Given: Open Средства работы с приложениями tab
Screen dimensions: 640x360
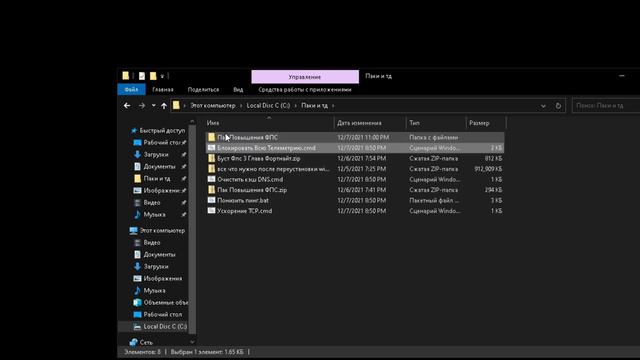Looking at the screenshot, I should [x=305, y=89].
